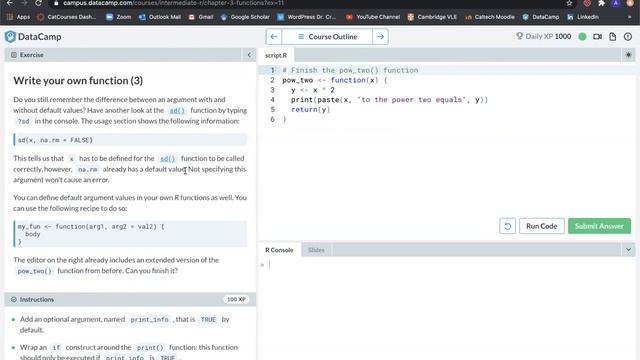Click the Write your own function (3) heading
This screenshot has width=640, height=360.
(78, 81)
